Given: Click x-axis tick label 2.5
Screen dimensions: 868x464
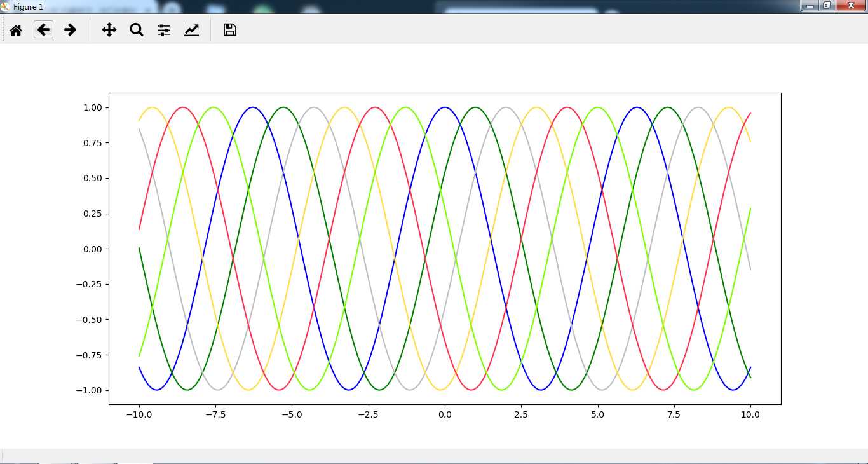Looking at the screenshot, I should pos(521,414).
